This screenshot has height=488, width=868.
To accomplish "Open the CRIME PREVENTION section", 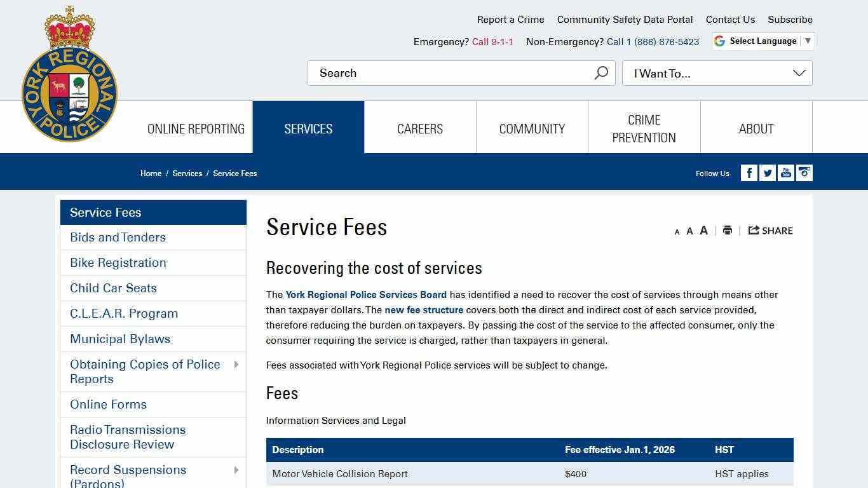I will coord(644,128).
